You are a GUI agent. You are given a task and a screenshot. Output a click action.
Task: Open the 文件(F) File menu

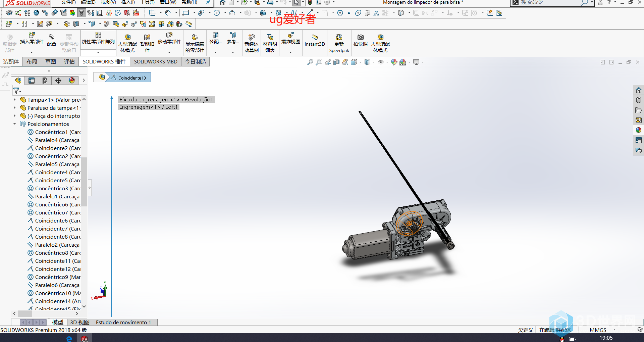68,2
